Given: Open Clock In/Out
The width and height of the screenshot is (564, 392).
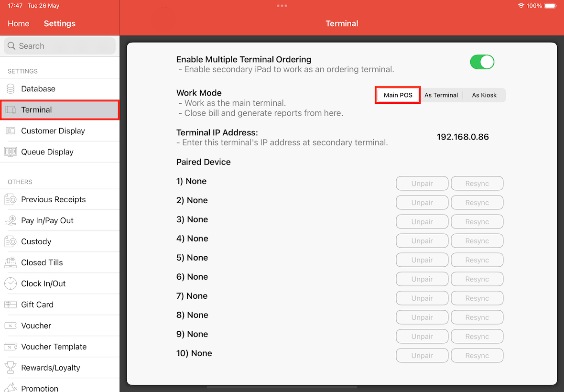Looking at the screenshot, I should click(x=60, y=283).
